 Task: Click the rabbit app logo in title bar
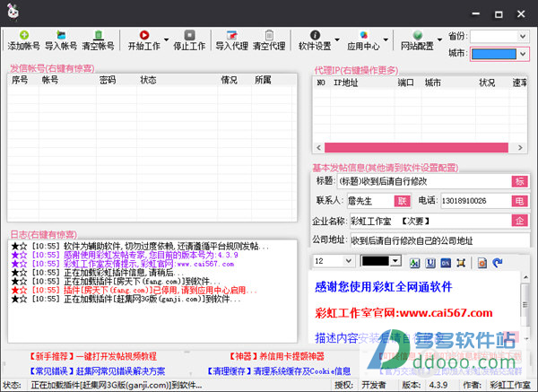[13, 13]
